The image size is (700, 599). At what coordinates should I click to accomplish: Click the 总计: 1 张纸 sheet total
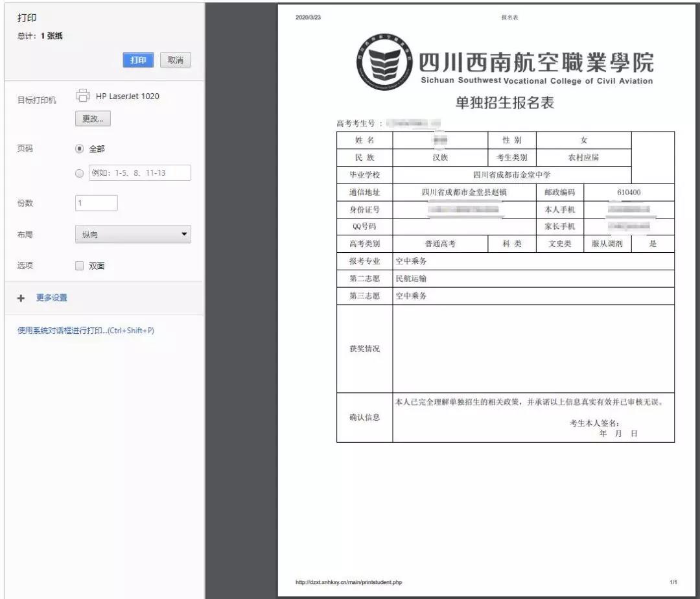(x=40, y=36)
